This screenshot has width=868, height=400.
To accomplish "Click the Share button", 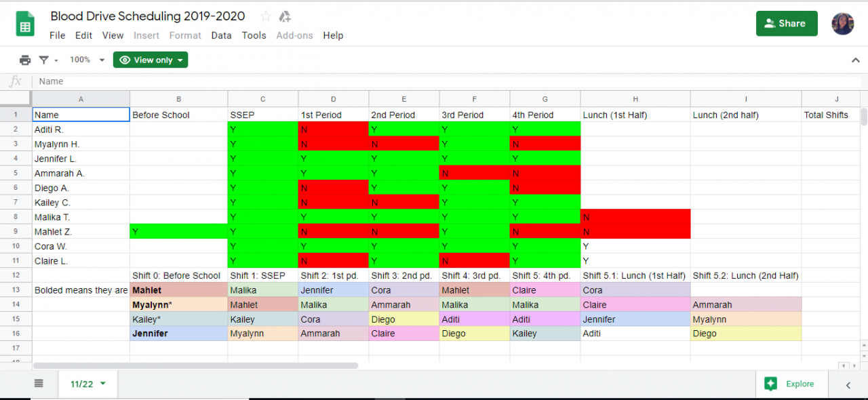I will pos(787,23).
